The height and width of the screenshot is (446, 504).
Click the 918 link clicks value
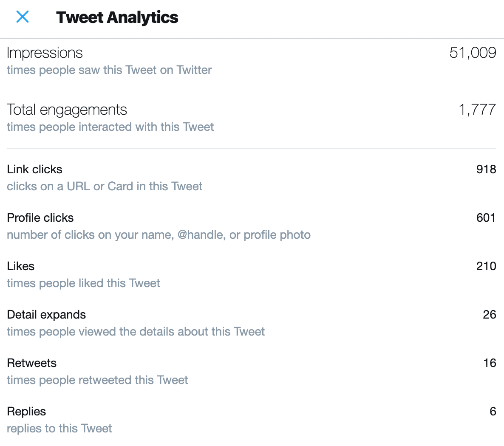(x=486, y=169)
